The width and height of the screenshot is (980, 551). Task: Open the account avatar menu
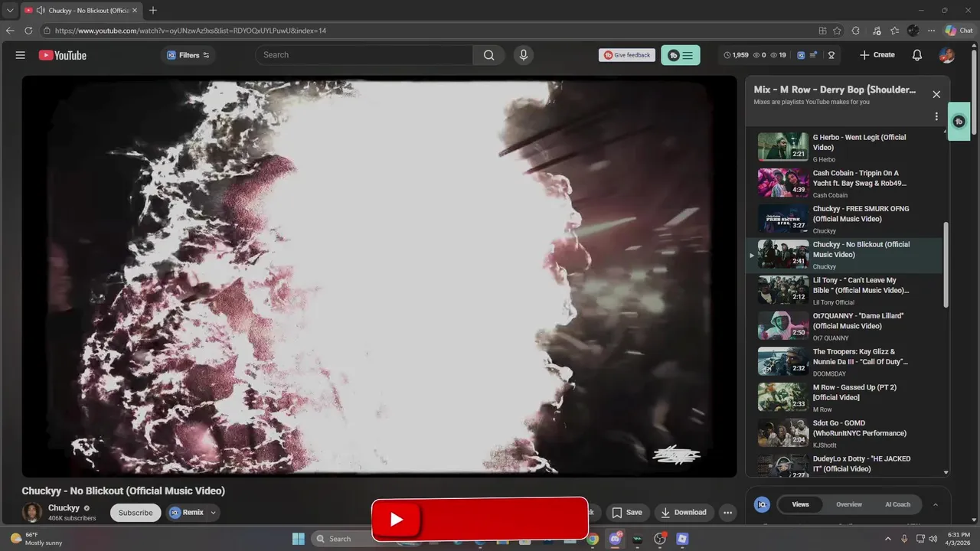[x=947, y=55]
